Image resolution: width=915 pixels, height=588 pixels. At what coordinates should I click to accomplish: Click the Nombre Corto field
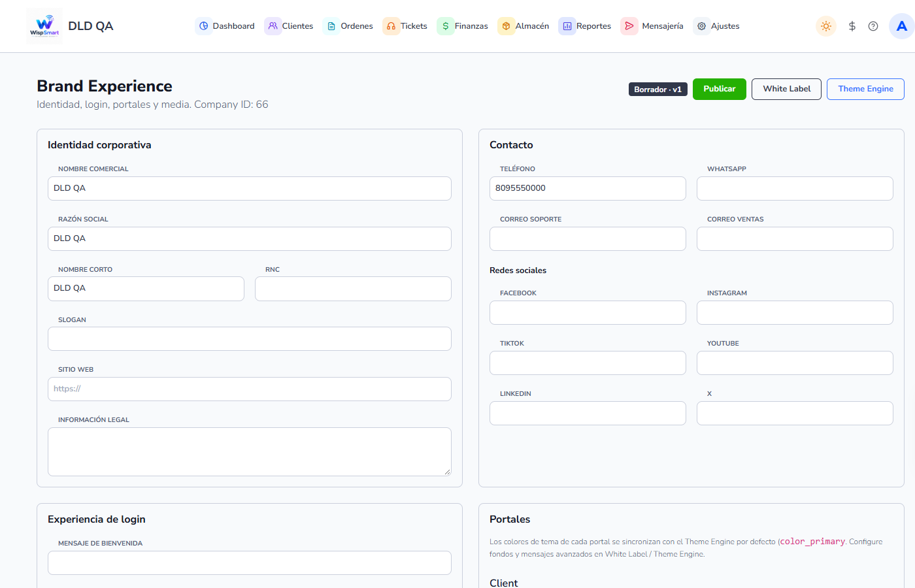146,289
